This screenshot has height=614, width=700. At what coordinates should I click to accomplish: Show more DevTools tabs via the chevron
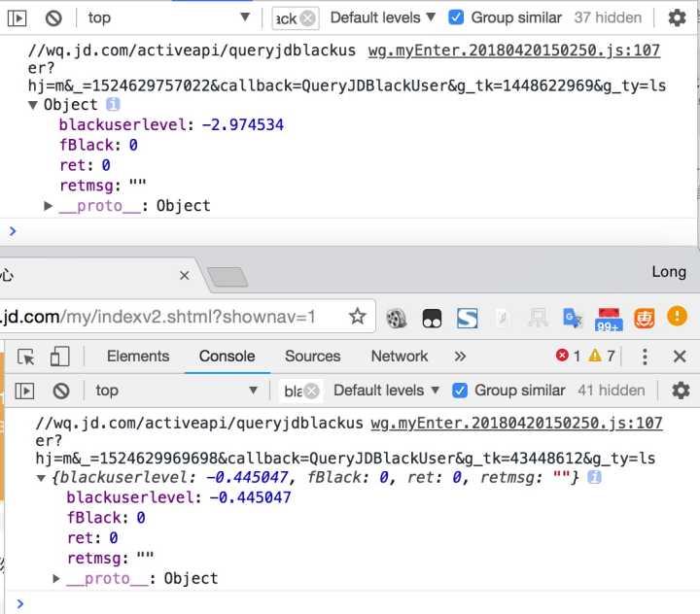pyautogui.click(x=460, y=357)
